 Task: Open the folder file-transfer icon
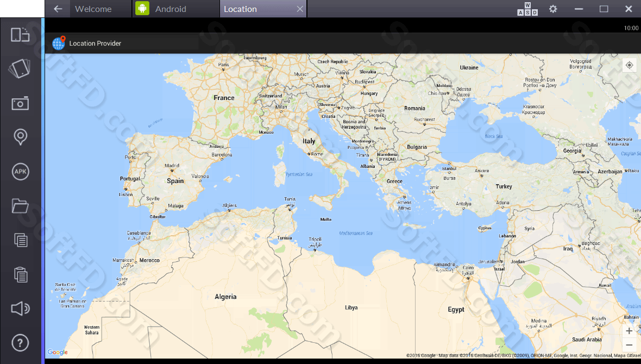point(20,206)
